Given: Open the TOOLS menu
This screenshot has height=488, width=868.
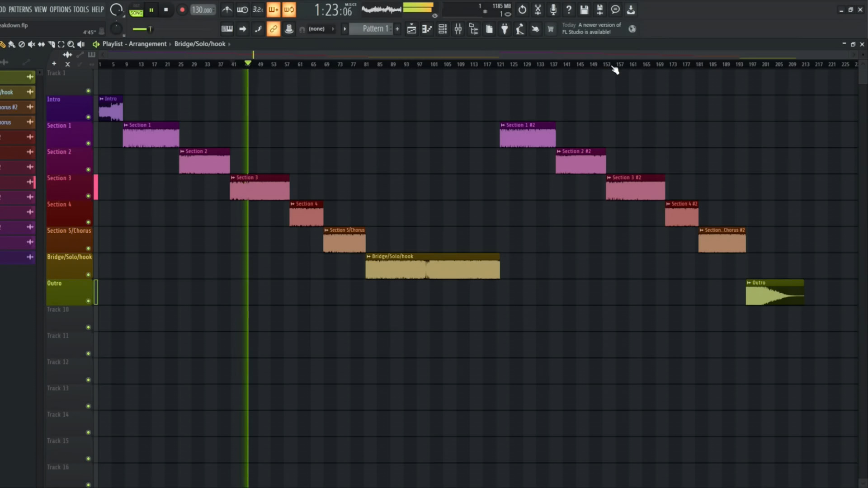Looking at the screenshot, I should (81, 9).
